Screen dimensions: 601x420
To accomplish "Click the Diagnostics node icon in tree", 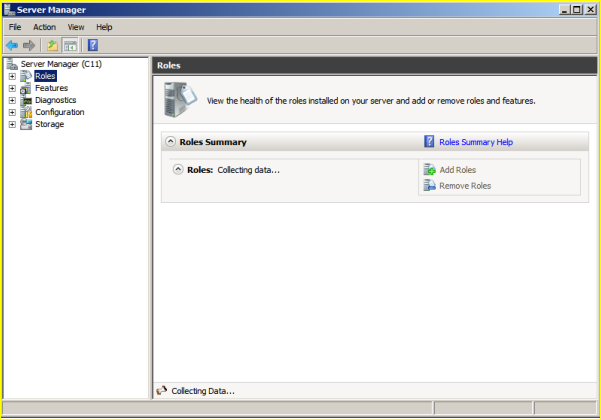I will [x=26, y=100].
